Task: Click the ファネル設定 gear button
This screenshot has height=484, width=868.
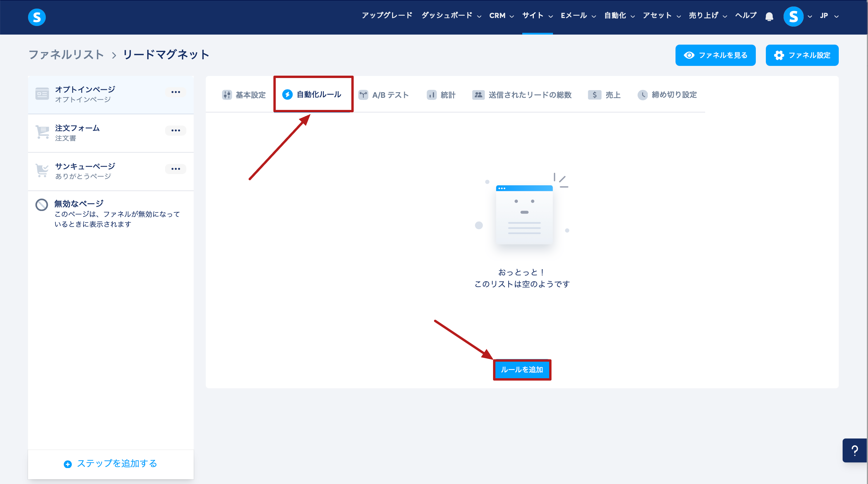Action: [802, 55]
